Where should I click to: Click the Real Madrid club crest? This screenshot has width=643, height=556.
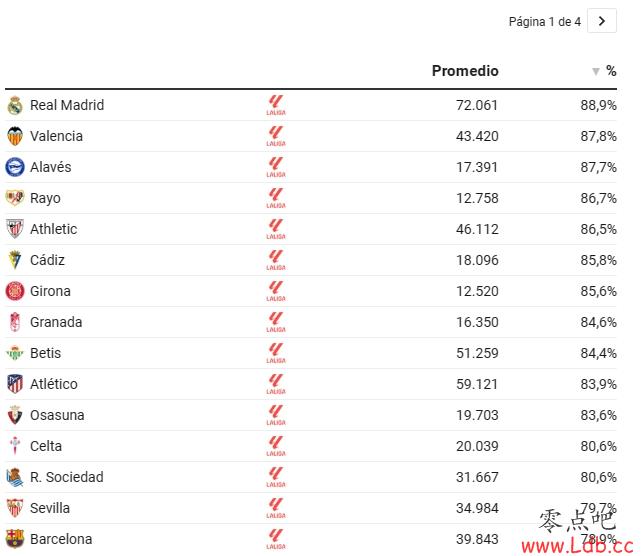click(15, 105)
